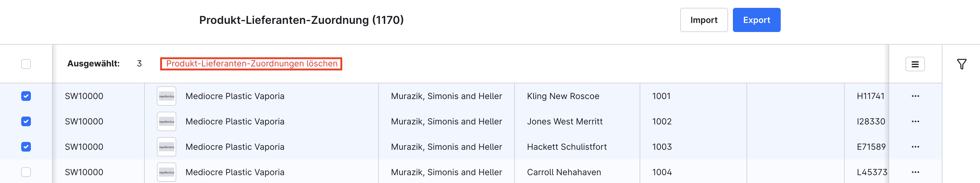Uncheck the Kling New Roscoe row checkbox
Image resolution: width=980 pixels, height=183 pixels.
click(x=26, y=96)
